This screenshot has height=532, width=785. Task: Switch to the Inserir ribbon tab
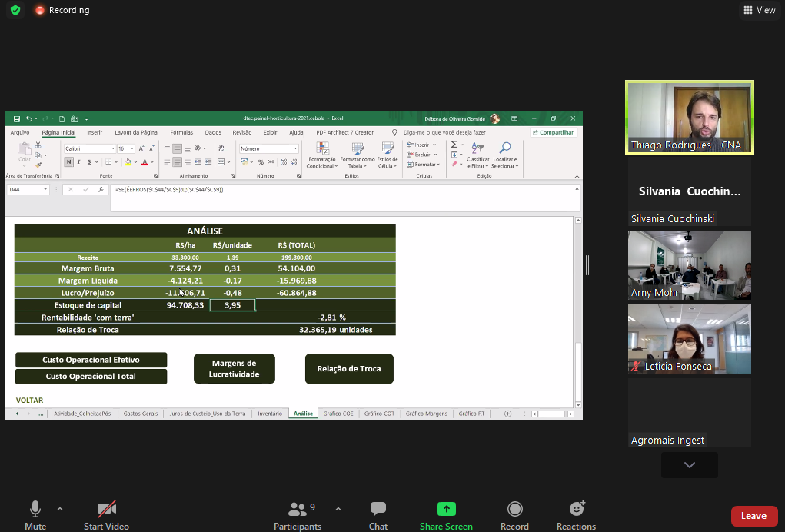[x=95, y=133]
